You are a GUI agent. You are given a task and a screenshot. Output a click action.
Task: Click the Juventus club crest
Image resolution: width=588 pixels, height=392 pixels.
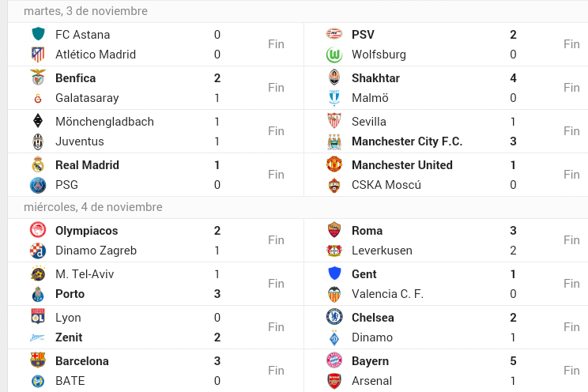point(38,141)
